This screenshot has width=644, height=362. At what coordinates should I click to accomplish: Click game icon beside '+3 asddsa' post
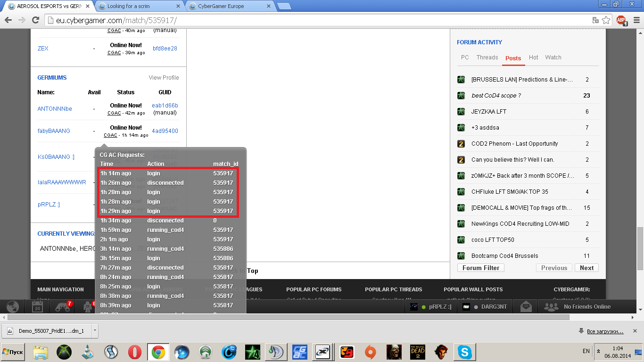click(x=461, y=128)
